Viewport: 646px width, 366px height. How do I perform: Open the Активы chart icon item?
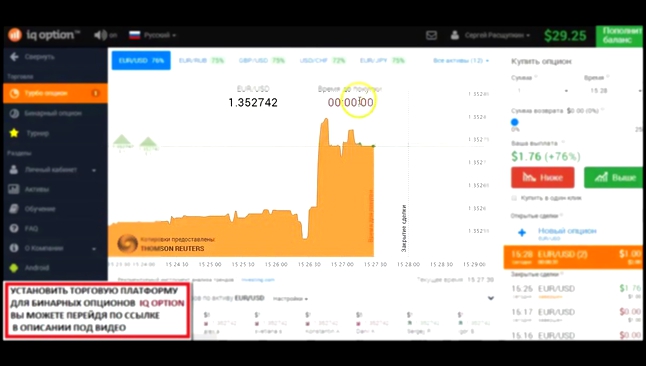click(14, 189)
